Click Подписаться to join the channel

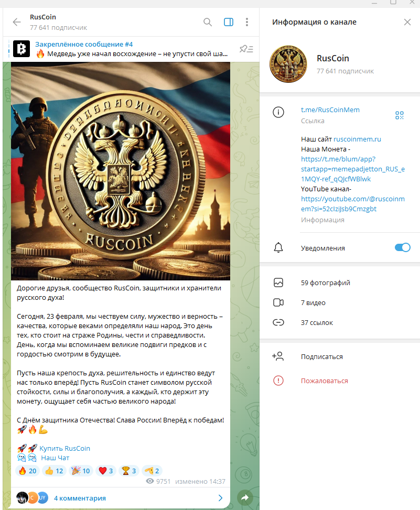pyautogui.click(x=322, y=357)
